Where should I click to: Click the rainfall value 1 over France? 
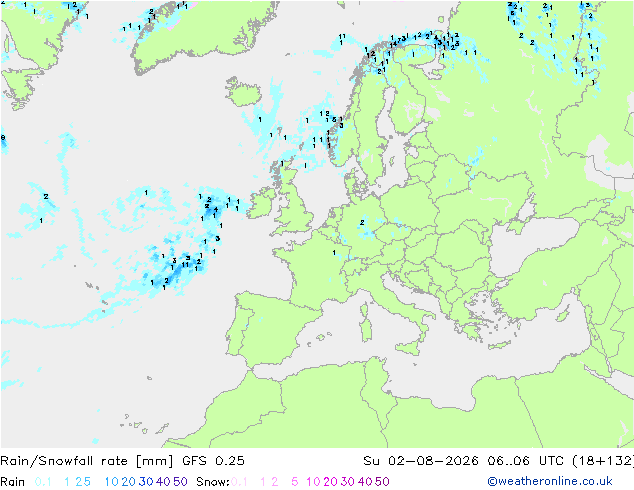click(x=334, y=253)
